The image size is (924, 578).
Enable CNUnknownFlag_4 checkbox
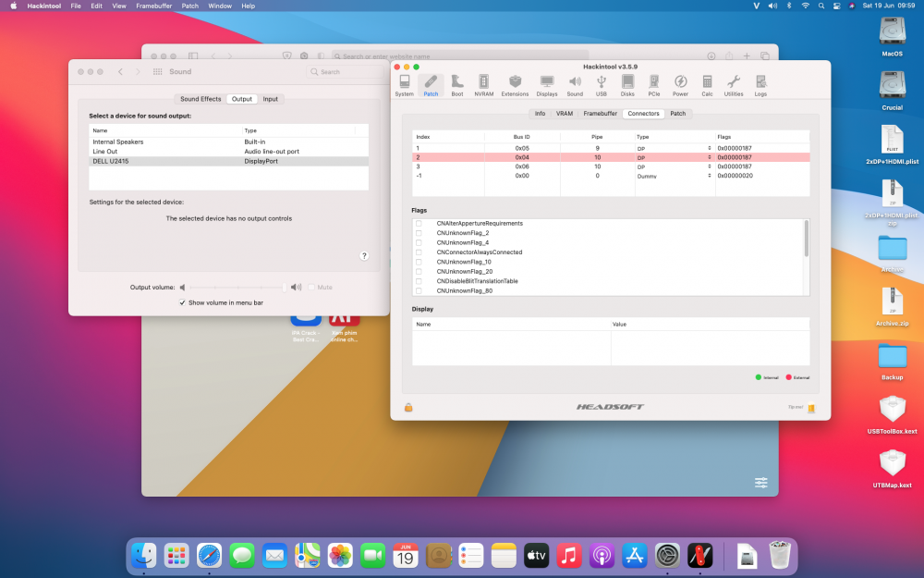point(419,242)
